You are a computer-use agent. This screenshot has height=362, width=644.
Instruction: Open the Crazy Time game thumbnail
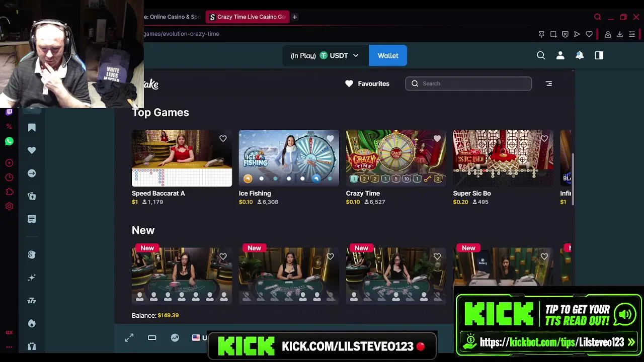(396, 158)
